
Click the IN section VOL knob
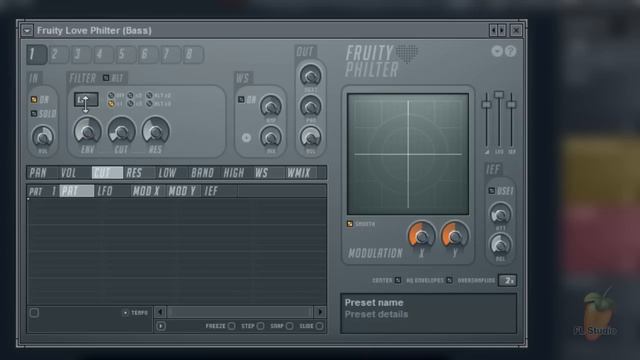point(42,136)
